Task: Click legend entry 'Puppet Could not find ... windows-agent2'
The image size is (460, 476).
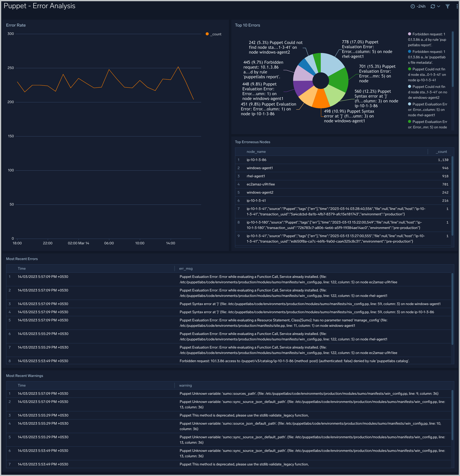Action: point(427,92)
